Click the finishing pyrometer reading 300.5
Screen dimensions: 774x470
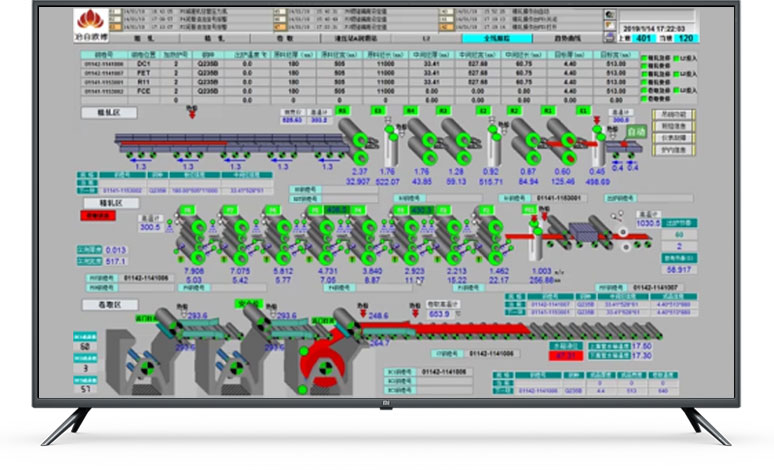pos(150,227)
